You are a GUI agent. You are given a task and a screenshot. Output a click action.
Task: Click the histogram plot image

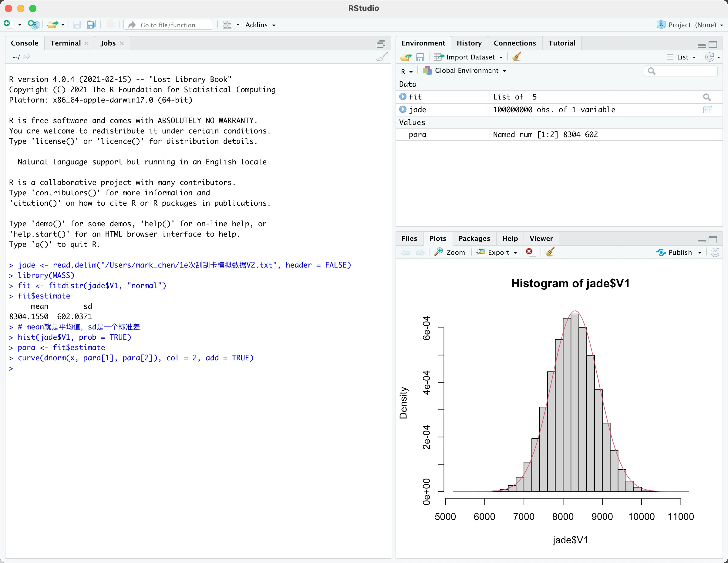click(559, 408)
